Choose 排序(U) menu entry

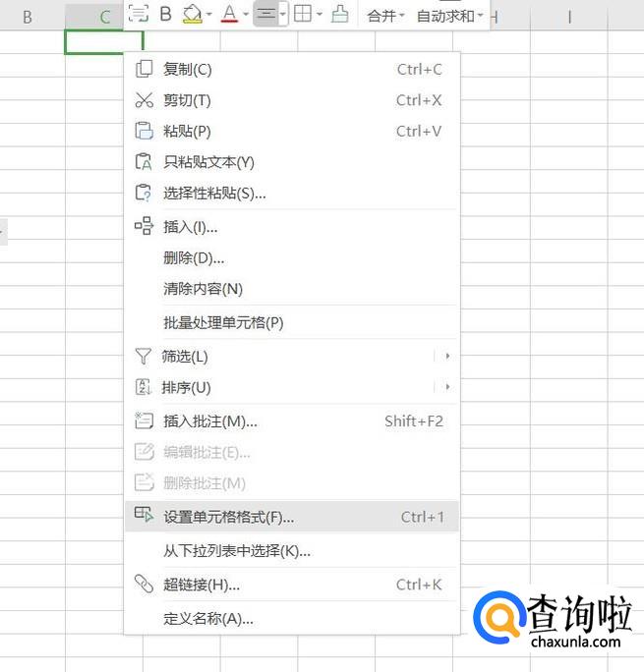[x=292, y=387]
